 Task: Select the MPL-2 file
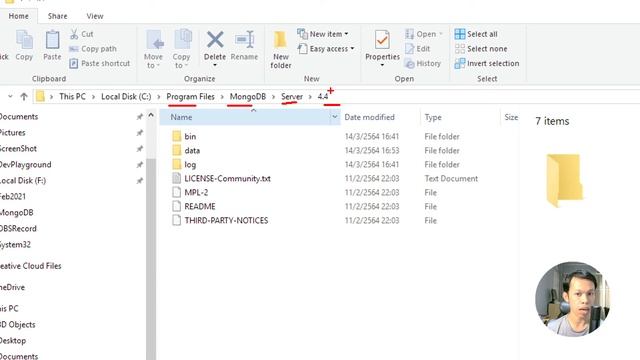tap(196, 192)
